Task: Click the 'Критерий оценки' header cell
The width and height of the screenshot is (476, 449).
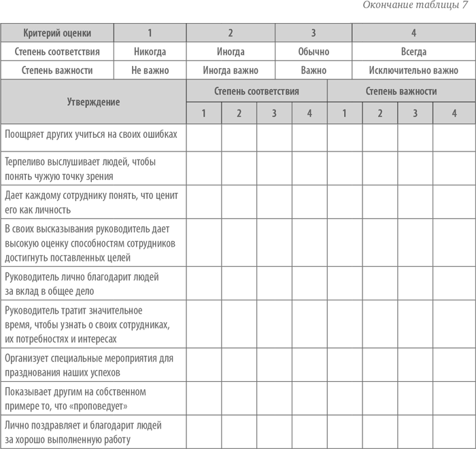Action: pyautogui.click(x=57, y=33)
